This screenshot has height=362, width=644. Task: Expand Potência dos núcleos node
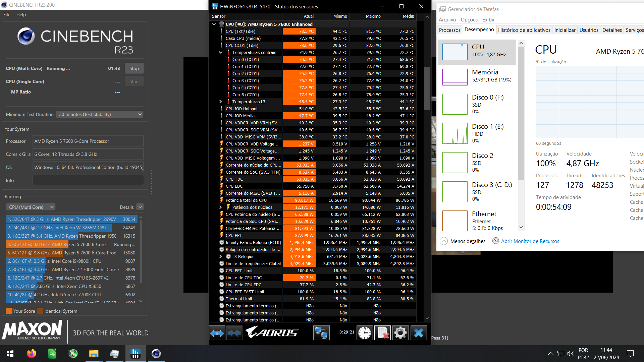221,207
